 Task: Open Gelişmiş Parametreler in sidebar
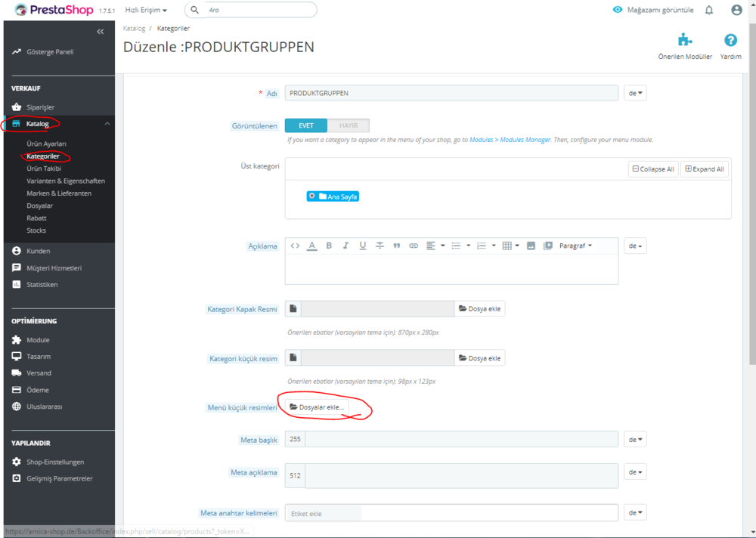pyautogui.click(x=59, y=478)
